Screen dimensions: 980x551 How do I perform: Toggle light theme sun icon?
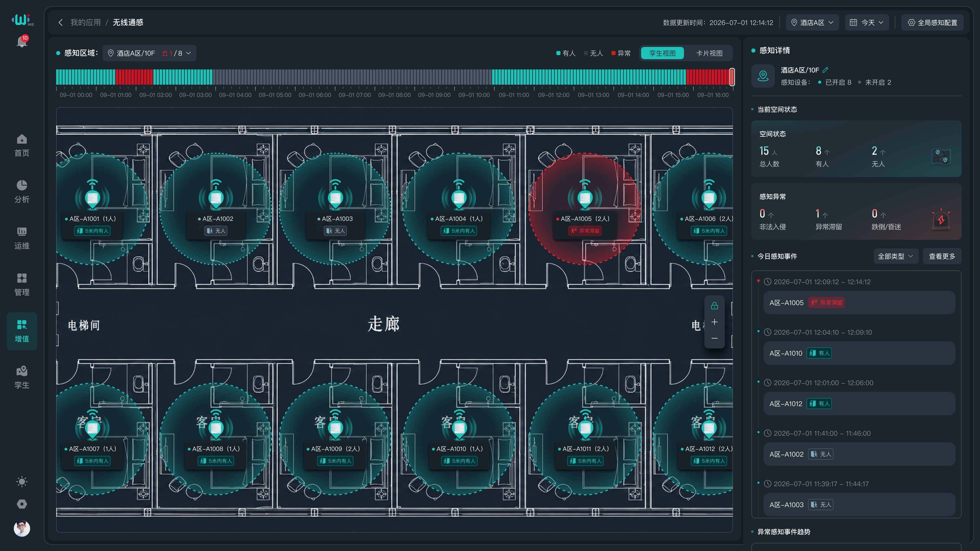coord(22,481)
